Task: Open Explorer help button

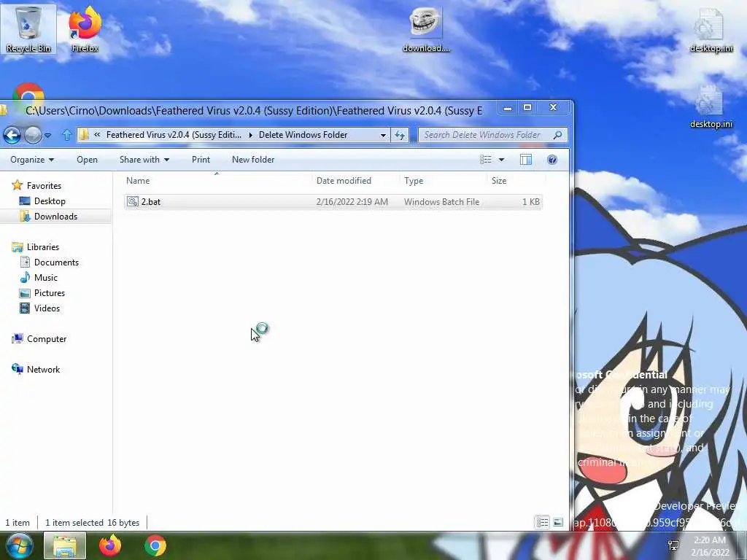Action: point(552,160)
